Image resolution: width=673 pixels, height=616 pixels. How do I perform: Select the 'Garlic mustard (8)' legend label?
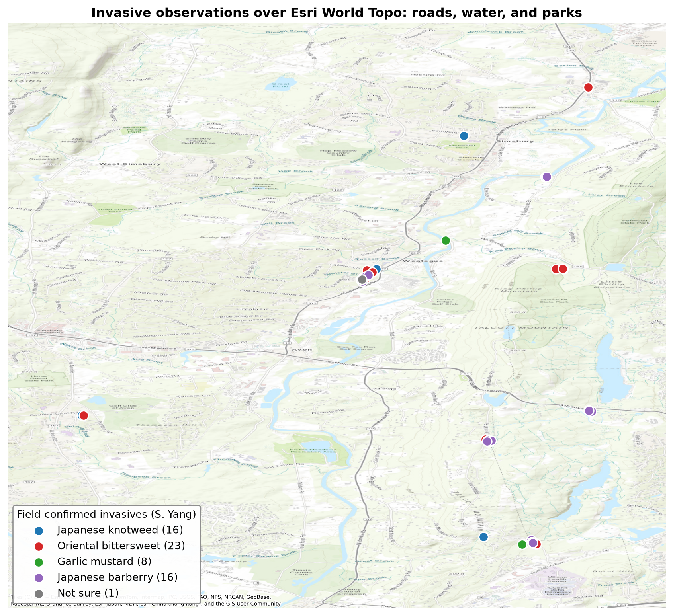click(x=104, y=561)
